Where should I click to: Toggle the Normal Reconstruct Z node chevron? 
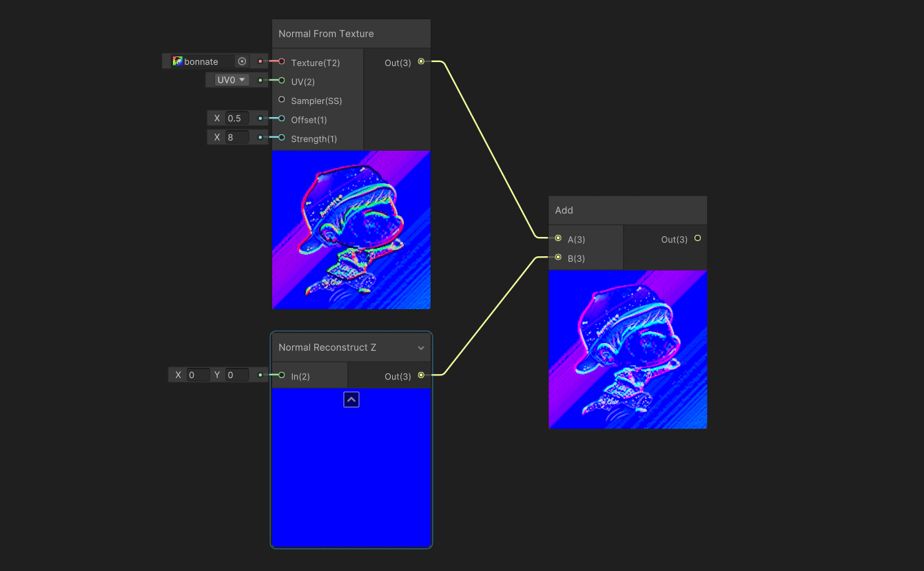(421, 348)
